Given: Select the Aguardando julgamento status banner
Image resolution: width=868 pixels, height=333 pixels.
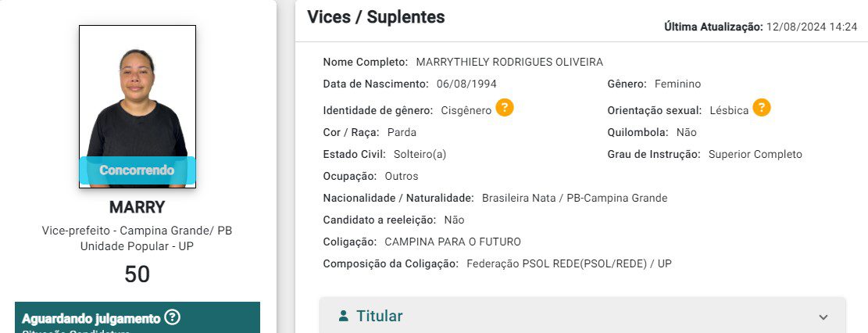Looking at the screenshot, I should tap(91, 318).
